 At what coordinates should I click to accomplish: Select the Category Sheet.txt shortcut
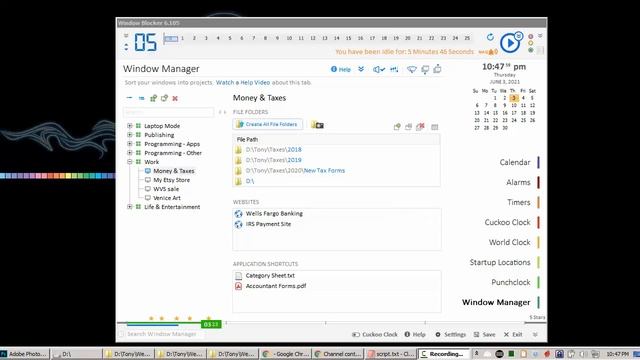(x=270, y=276)
